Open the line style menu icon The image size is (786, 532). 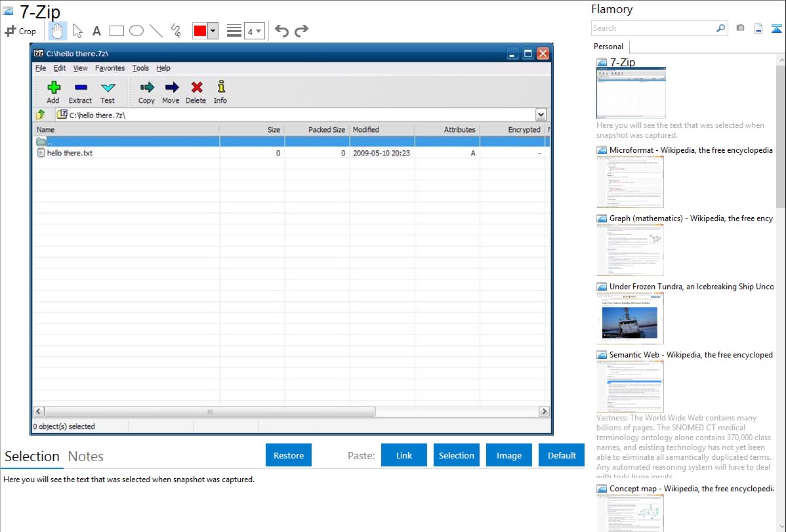[234, 31]
